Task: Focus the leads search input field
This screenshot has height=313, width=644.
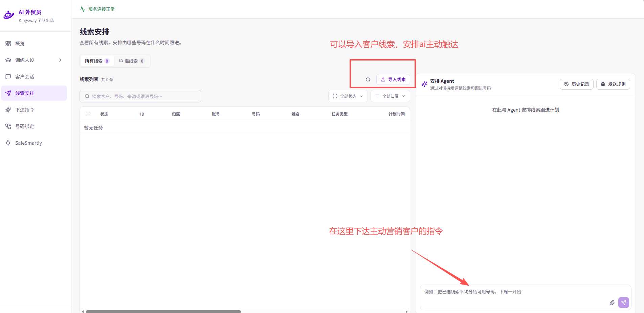Action: pyautogui.click(x=140, y=96)
